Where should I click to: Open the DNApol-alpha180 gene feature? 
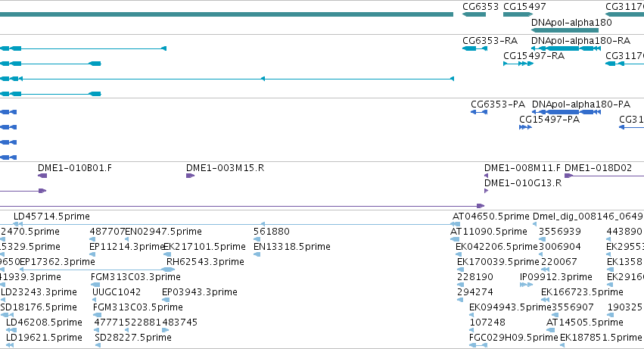point(565,30)
